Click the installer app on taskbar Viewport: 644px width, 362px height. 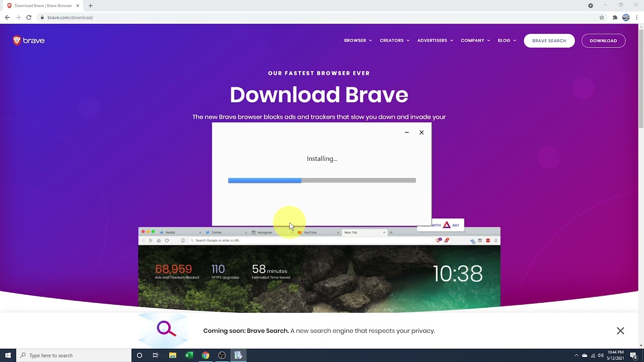pos(238,355)
